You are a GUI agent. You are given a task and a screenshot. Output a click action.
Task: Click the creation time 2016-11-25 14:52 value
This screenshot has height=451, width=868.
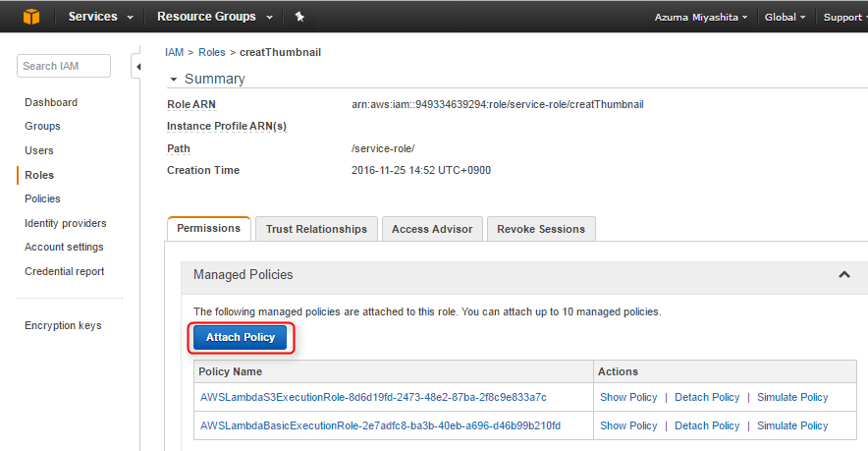coord(420,170)
